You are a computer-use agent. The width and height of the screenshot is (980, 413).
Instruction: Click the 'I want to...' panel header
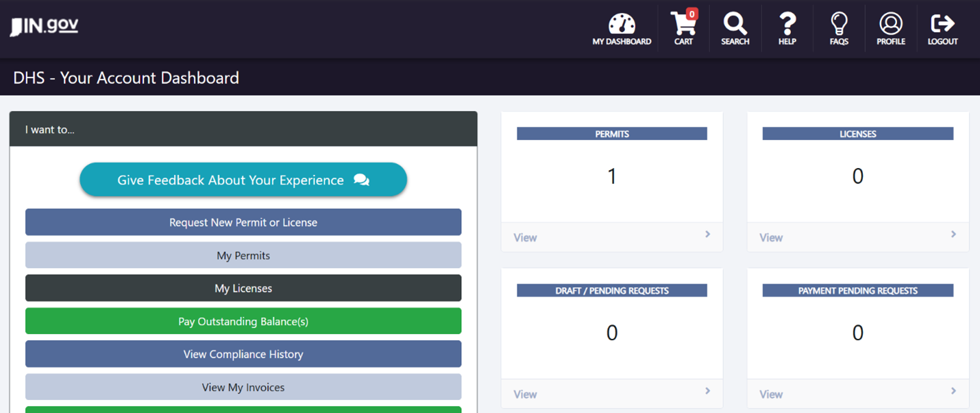tap(243, 129)
